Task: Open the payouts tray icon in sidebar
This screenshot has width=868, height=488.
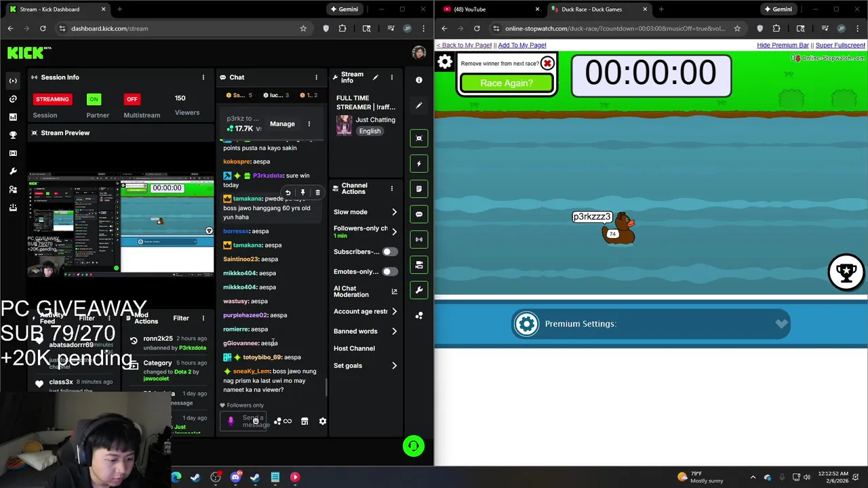Action: click(x=13, y=207)
